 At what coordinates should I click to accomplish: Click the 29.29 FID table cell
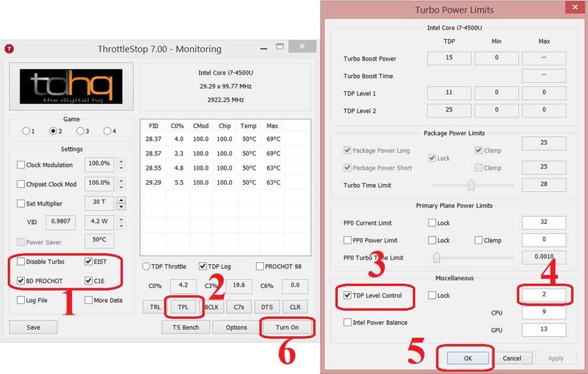click(x=153, y=183)
